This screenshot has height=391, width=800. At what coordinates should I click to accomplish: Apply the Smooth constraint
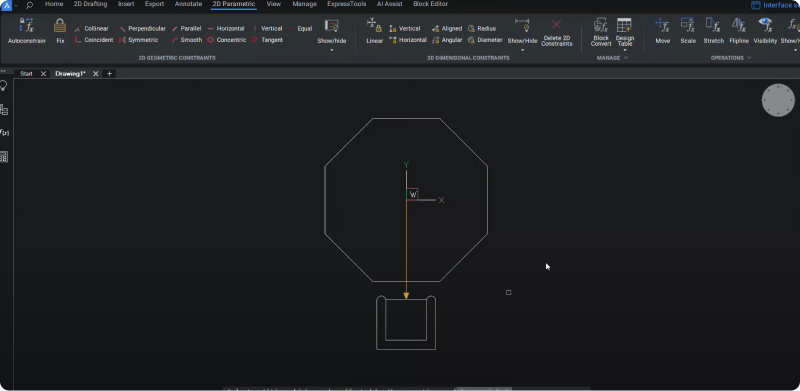pyautogui.click(x=187, y=40)
